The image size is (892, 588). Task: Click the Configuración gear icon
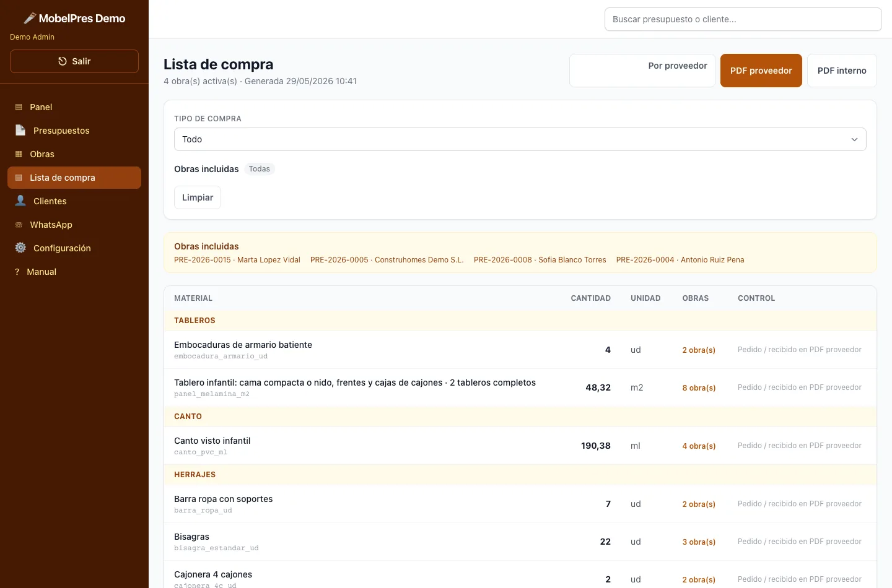tap(20, 248)
